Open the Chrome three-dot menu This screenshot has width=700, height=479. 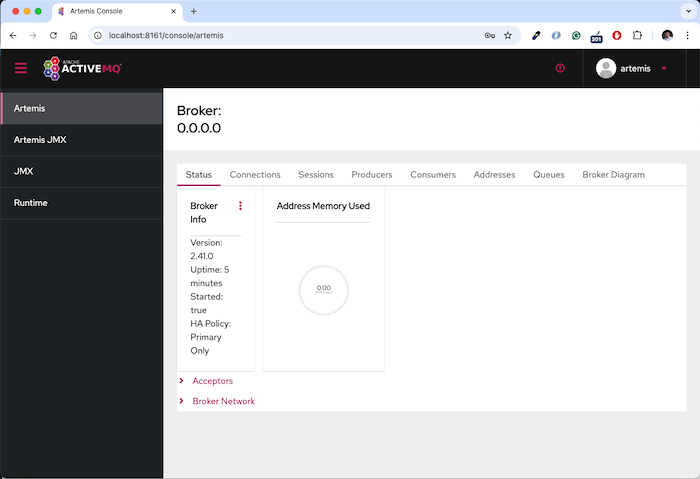coord(688,35)
